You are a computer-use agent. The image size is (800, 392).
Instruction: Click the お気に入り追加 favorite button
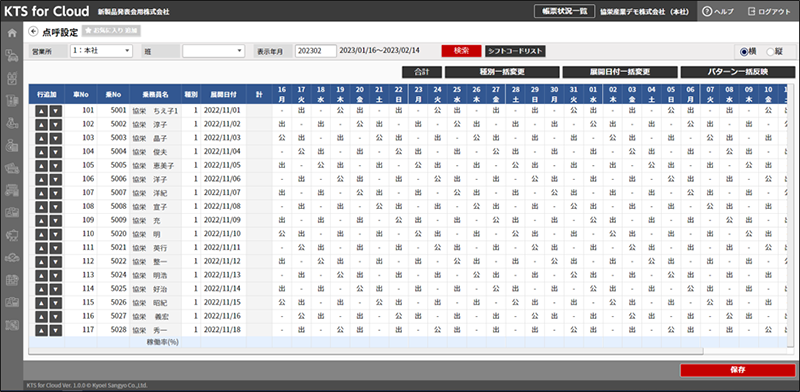click(112, 32)
